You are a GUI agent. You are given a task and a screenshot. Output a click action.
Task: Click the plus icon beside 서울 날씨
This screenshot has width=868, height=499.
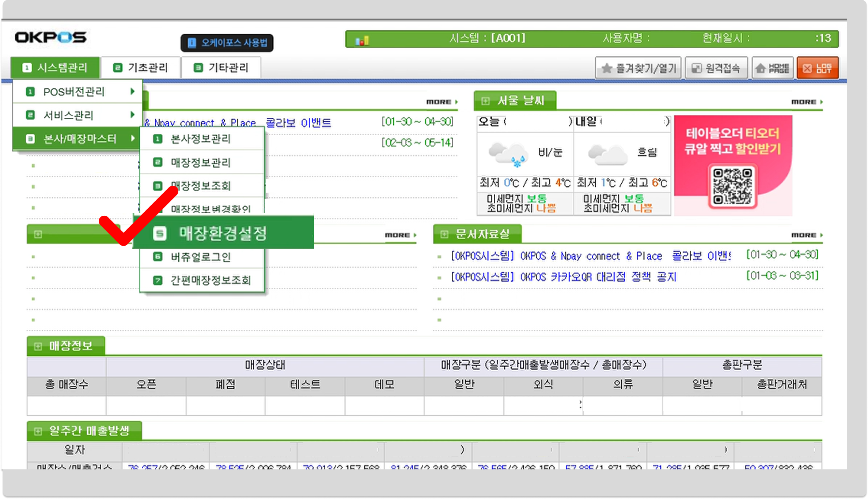click(485, 101)
